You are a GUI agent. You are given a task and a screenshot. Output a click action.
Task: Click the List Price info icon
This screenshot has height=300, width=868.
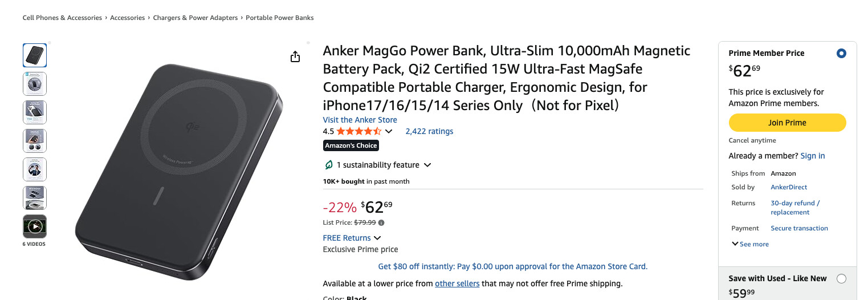(381, 223)
